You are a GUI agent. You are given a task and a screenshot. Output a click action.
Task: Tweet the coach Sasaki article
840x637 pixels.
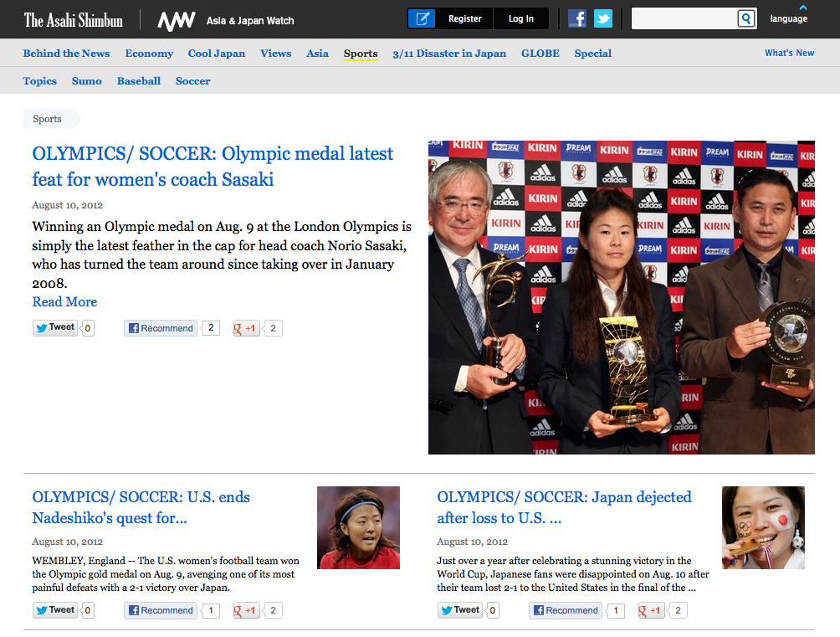pos(55,328)
